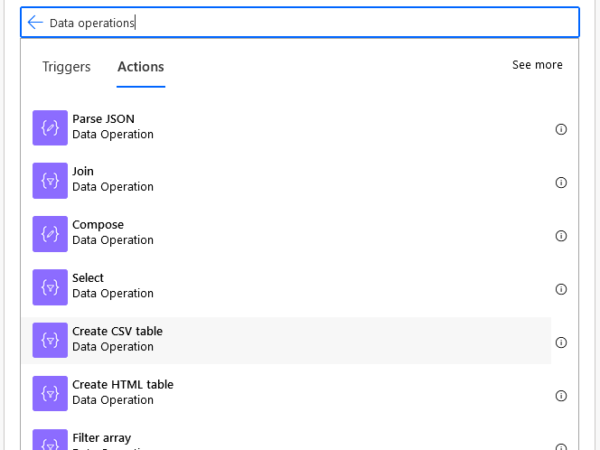
Task: Click the back arrow in search box
Action: point(36,22)
